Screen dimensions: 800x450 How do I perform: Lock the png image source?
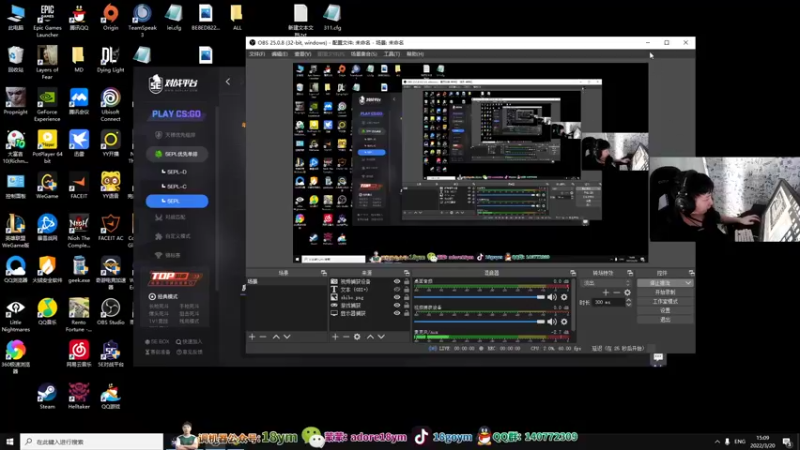(x=407, y=297)
